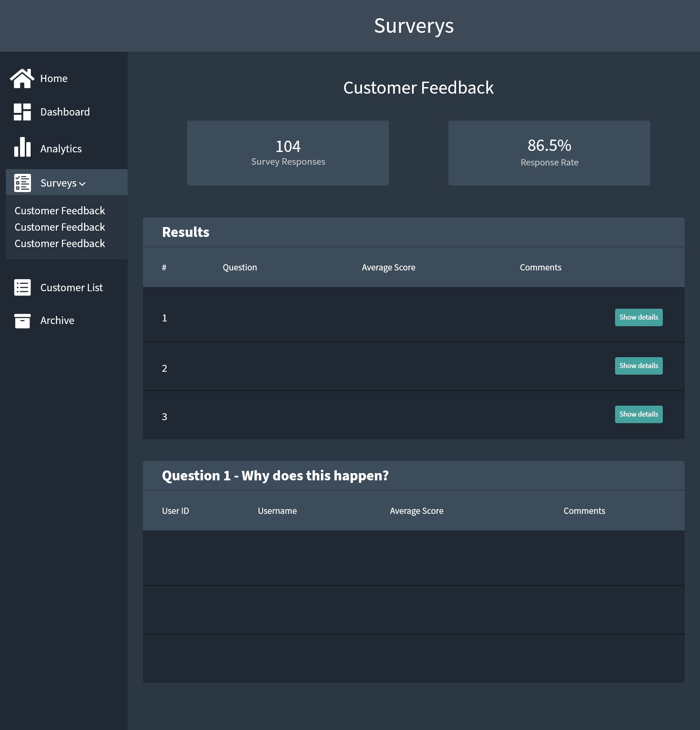
Task: Show details for question 2
Action: tap(638, 366)
